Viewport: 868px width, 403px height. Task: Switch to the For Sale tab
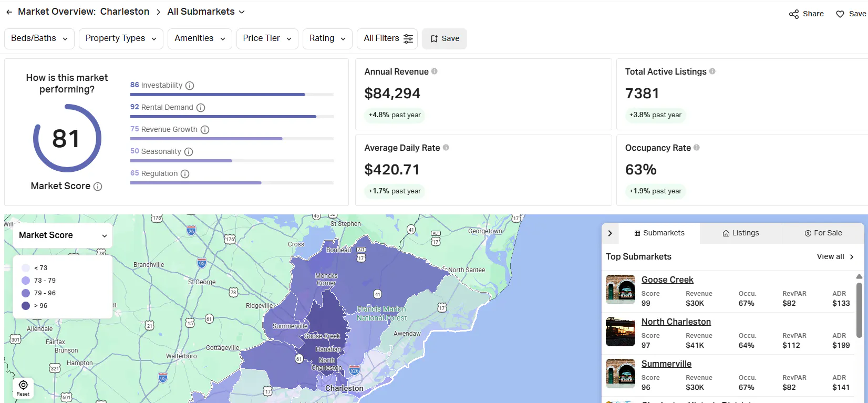(823, 233)
